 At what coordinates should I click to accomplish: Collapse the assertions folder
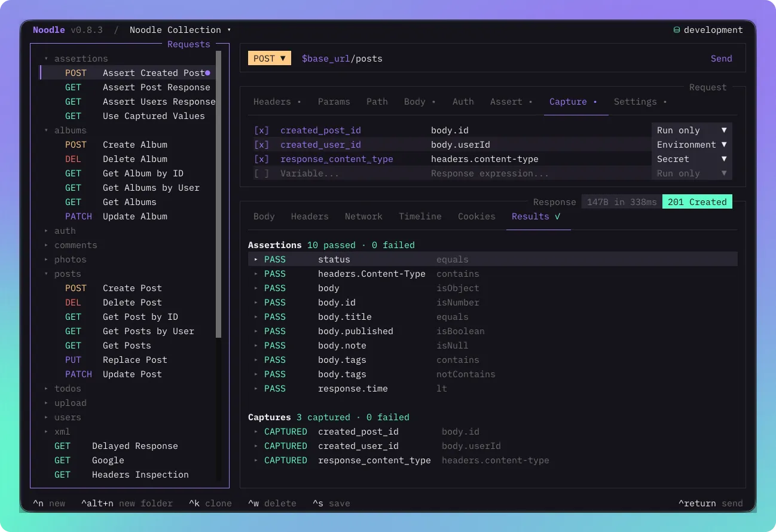[x=46, y=59]
